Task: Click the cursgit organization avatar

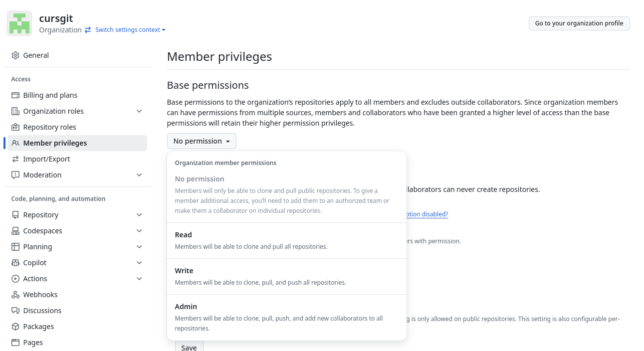Action: [x=19, y=23]
